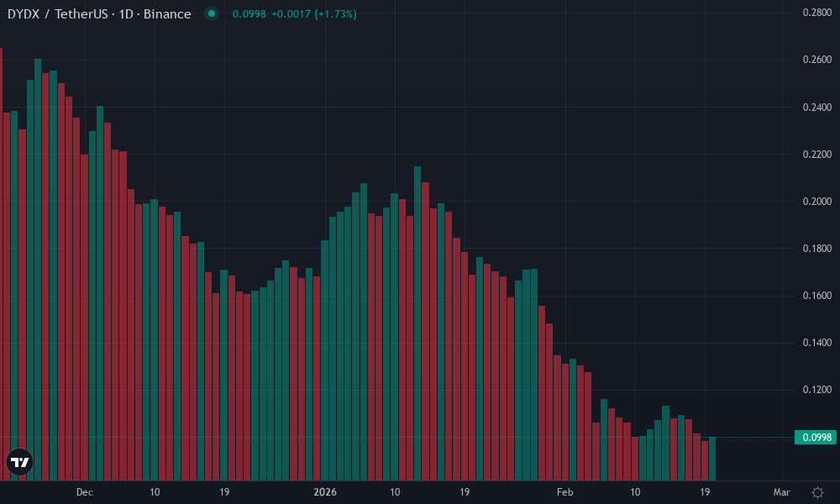Click the green market status dot
The image size is (840, 504).
point(212,14)
